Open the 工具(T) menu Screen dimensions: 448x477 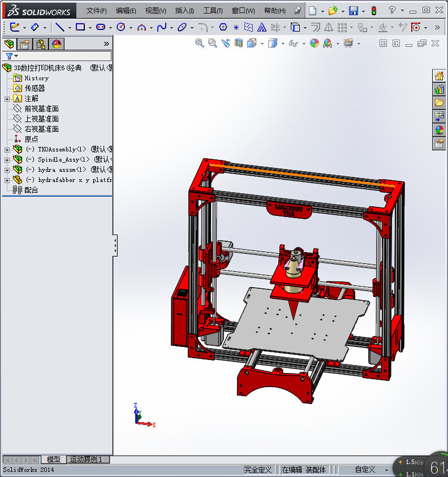click(213, 11)
